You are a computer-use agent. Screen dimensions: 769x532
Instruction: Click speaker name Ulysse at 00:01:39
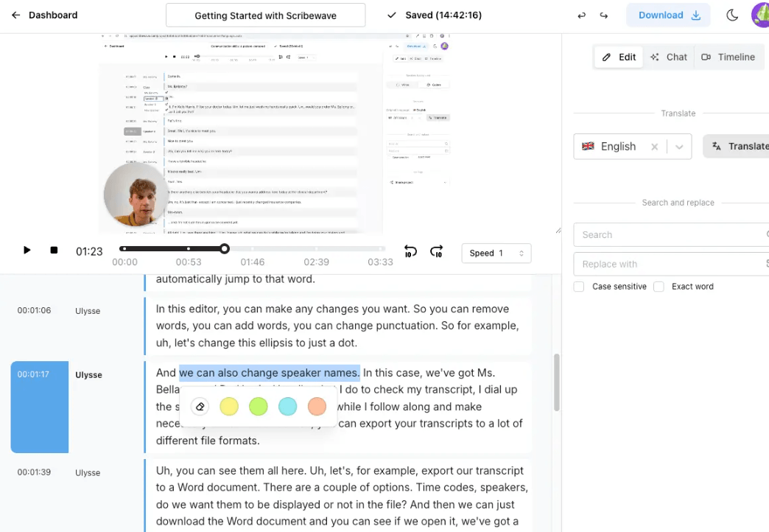pyautogui.click(x=88, y=472)
